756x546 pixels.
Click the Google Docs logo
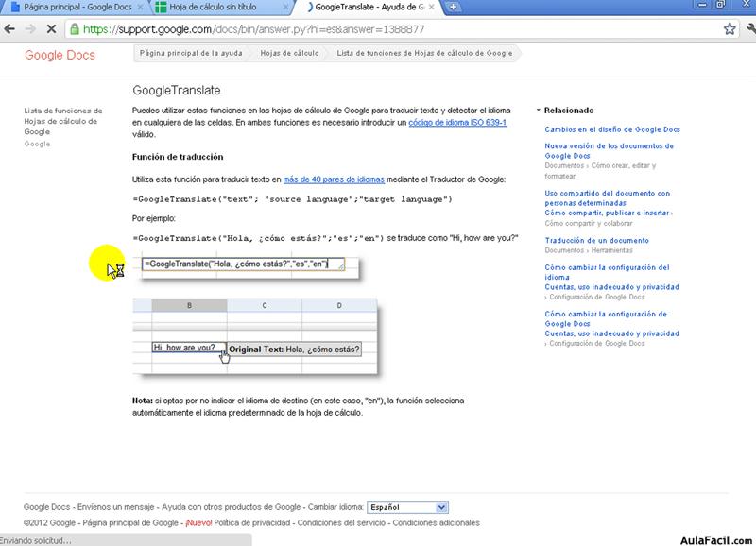tap(60, 55)
